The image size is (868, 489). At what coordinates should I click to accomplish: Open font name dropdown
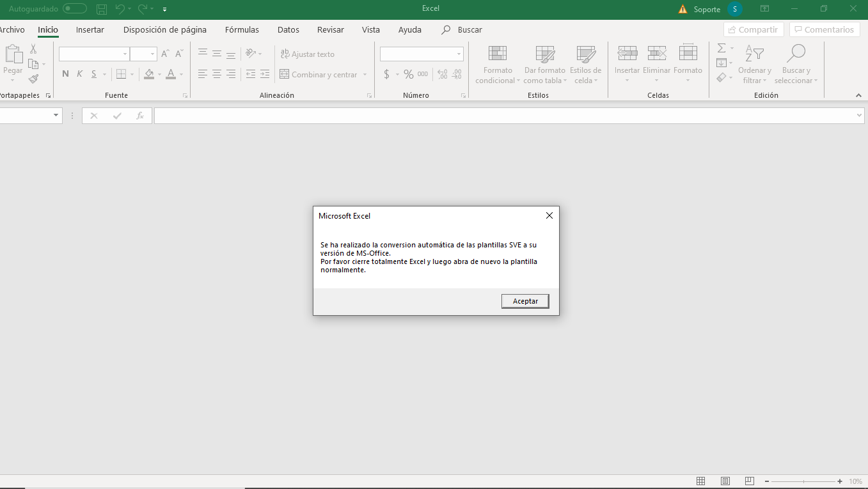pyautogui.click(x=125, y=54)
